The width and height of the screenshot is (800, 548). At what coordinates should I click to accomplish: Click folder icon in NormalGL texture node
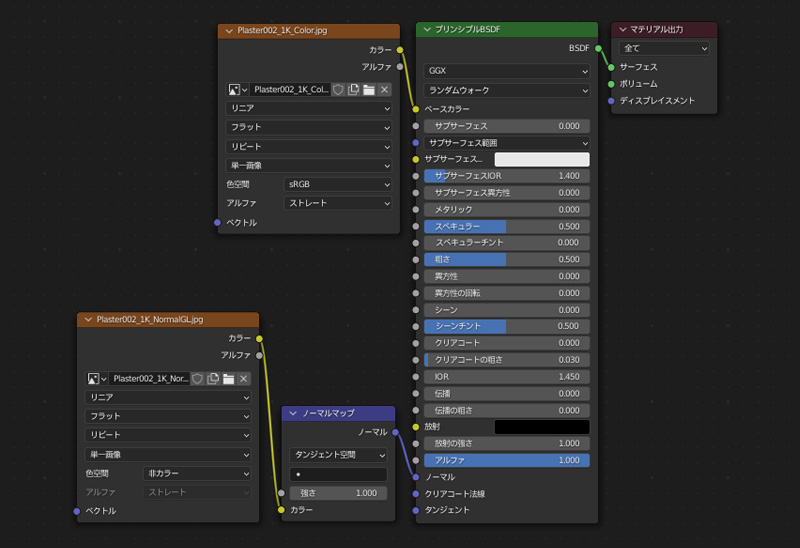coord(228,378)
